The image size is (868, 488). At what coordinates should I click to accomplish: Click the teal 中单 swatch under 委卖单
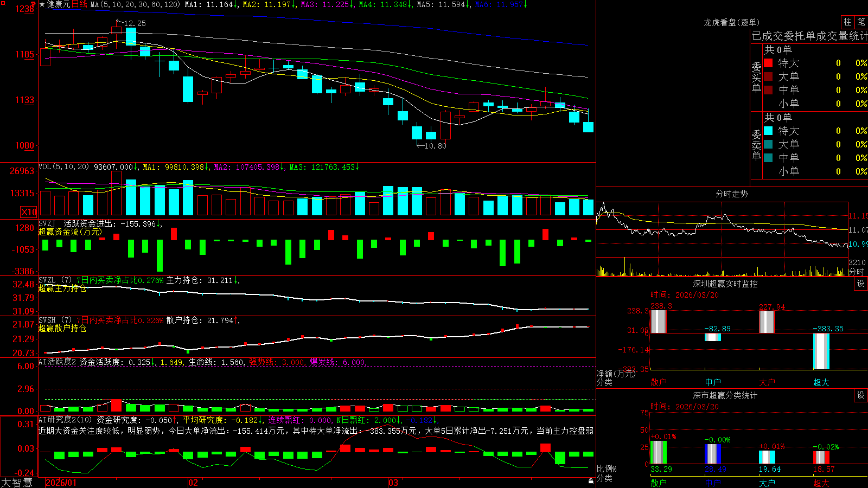768,158
